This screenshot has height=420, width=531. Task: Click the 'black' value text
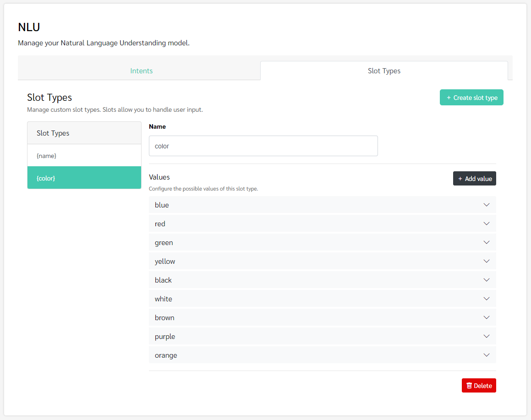[163, 280]
